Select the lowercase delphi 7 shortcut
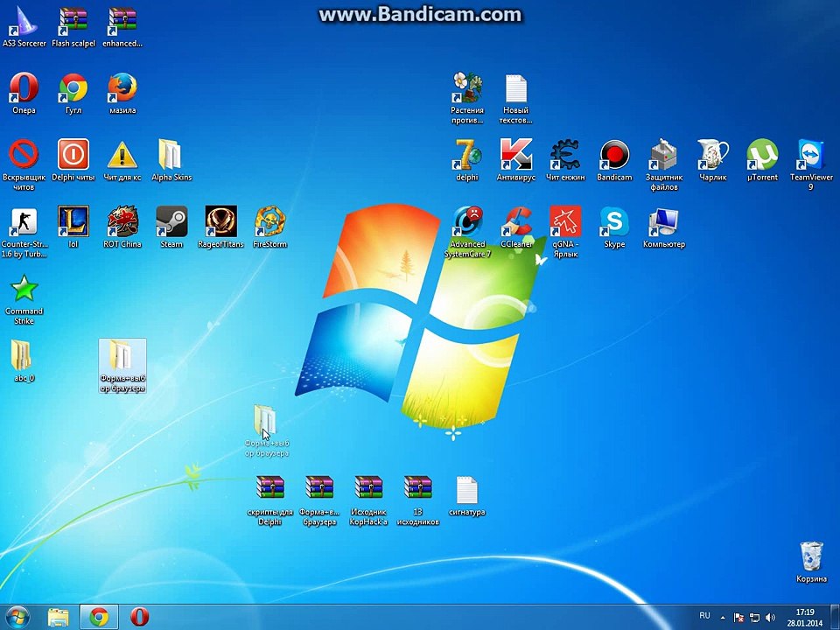This screenshot has width=840, height=630. (467, 159)
